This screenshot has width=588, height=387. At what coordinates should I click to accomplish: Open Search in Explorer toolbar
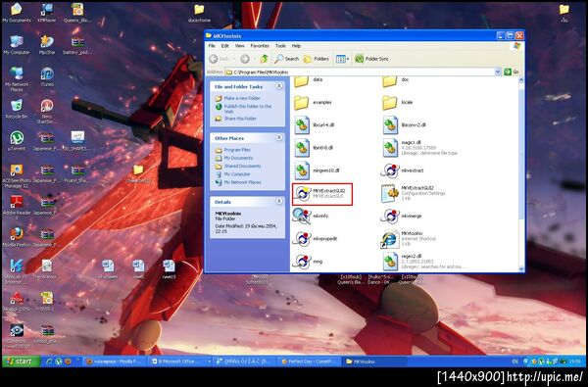coord(286,59)
